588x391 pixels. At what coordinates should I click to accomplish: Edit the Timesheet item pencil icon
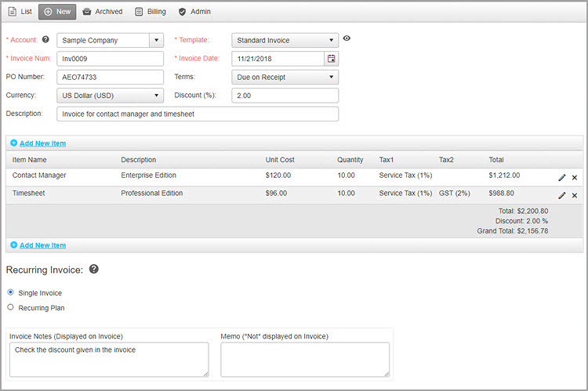(x=562, y=195)
